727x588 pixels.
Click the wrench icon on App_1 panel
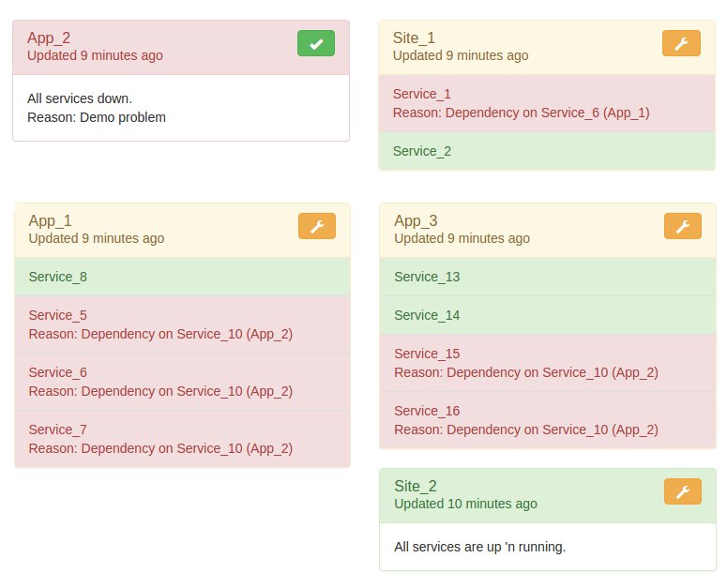[x=317, y=226]
